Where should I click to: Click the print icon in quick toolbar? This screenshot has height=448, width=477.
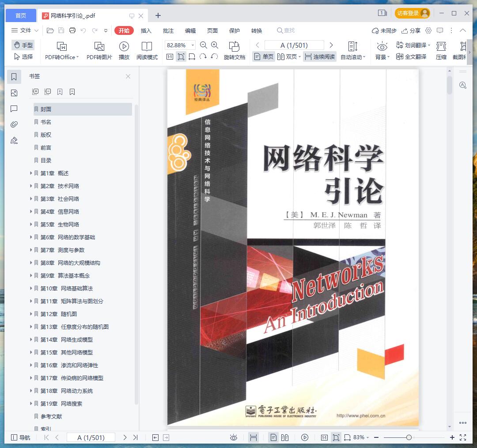pos(72,30)
